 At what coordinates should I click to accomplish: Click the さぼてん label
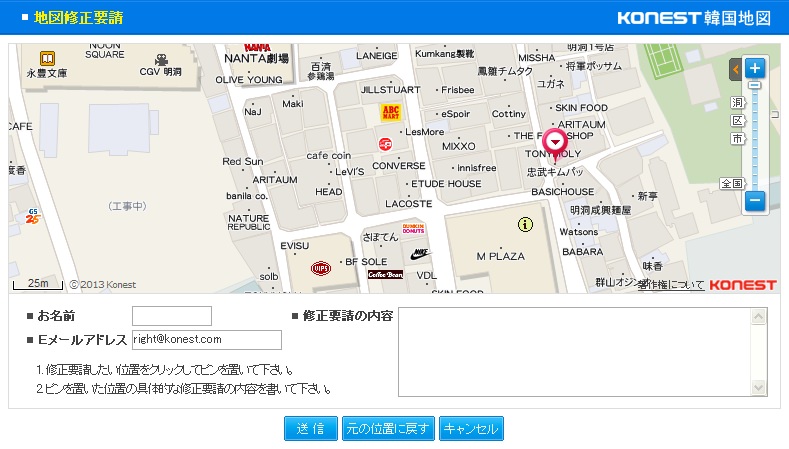380,237
